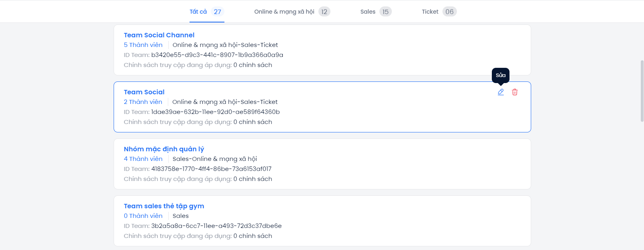
Task: Click the Team ID starting with 1dae39ae
Action: pos(215,112)
